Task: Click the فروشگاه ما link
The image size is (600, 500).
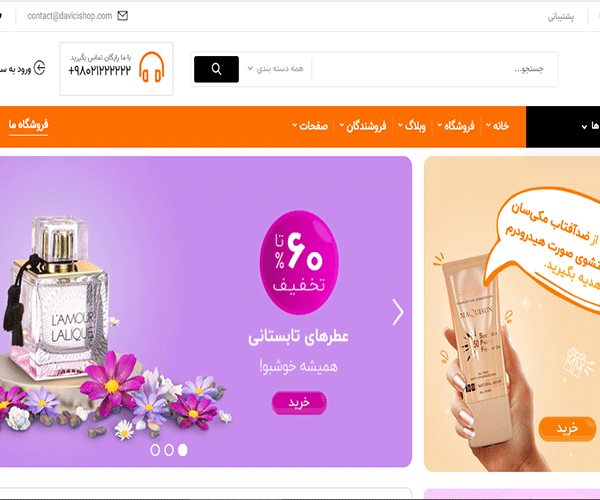Action: tap(28, 125)
